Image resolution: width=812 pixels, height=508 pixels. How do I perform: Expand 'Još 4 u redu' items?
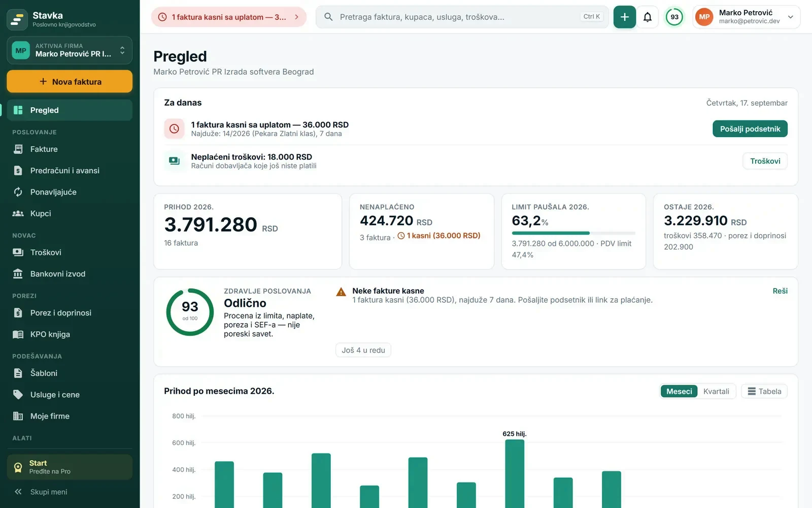(x=363, y=350)
